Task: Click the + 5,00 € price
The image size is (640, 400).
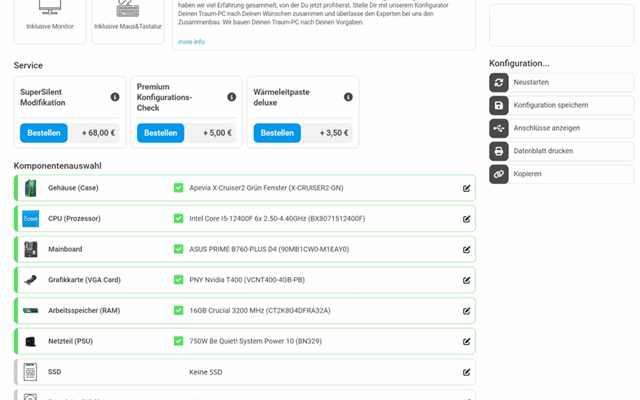Action: [x=217, y=133]
